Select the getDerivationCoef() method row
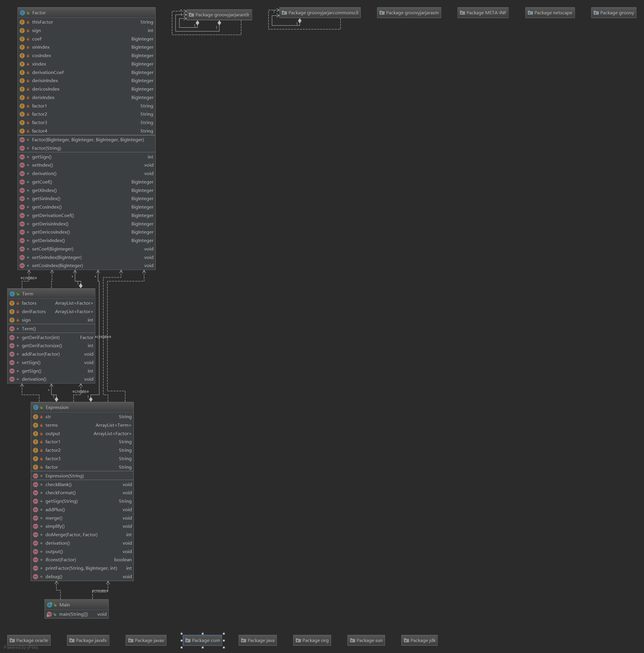This screenshot has height=653, width=644. (x=53, y=216)
